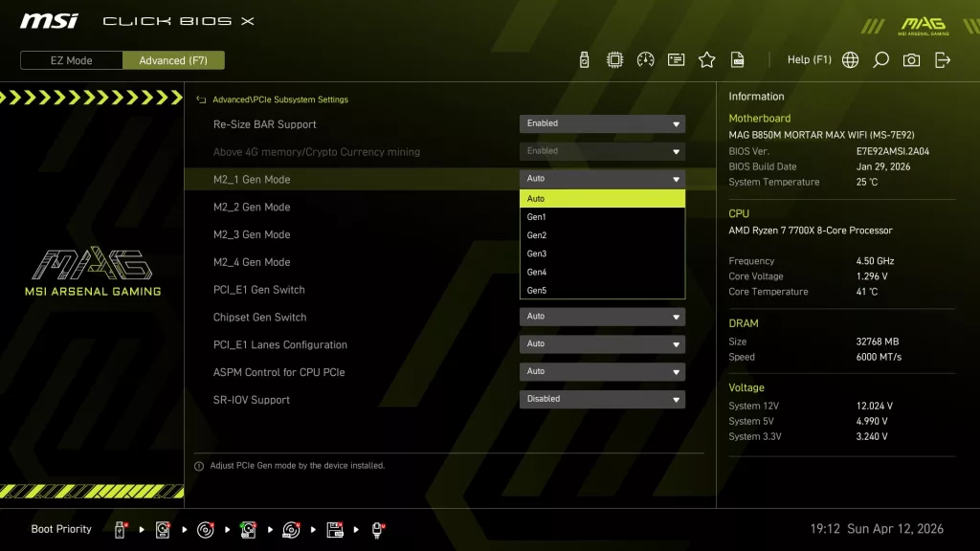This screenshot has height=551, width=980.
Task: Select the green-checked hard disk boot device
Action: (248, 530)
